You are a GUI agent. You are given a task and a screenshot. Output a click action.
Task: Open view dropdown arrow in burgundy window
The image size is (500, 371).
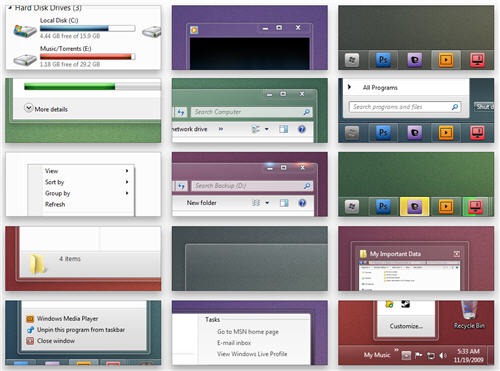267,203
